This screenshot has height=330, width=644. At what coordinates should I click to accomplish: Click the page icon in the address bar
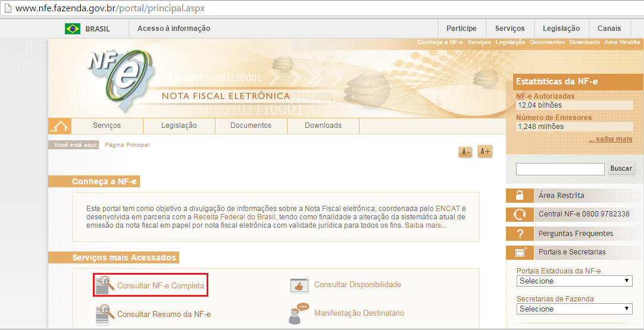7,8
